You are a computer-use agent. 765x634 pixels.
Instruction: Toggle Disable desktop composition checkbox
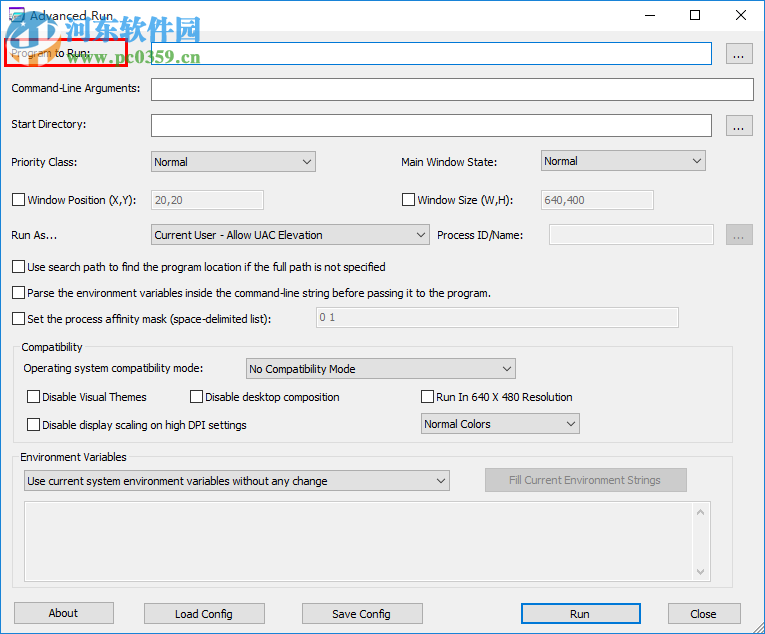coord(197,396)
